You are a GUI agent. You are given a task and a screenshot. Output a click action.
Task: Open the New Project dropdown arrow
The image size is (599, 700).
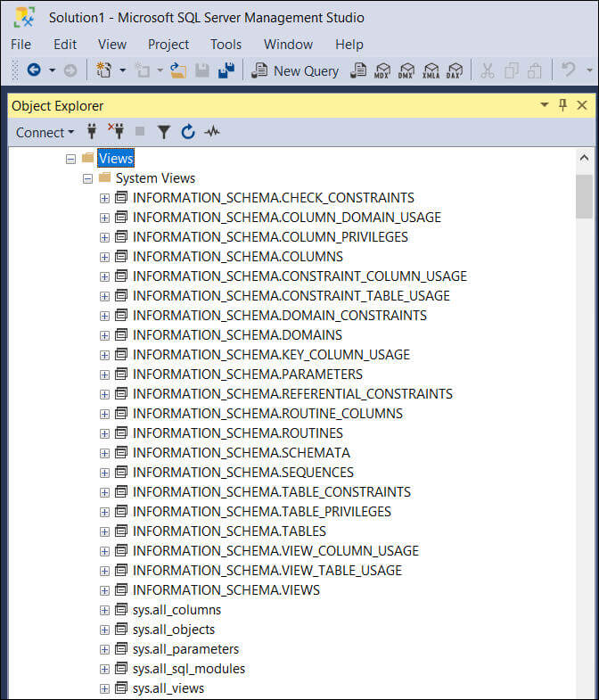123,70
